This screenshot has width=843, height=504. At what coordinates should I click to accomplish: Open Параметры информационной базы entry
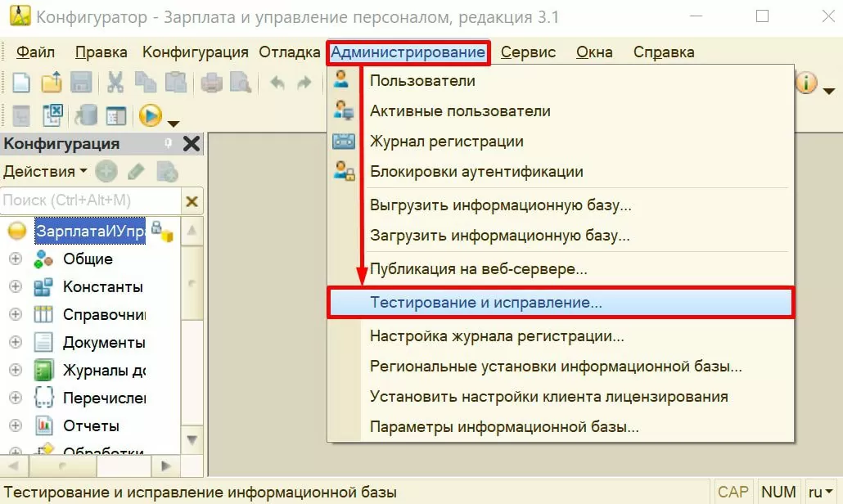click(x=504, y=426)
